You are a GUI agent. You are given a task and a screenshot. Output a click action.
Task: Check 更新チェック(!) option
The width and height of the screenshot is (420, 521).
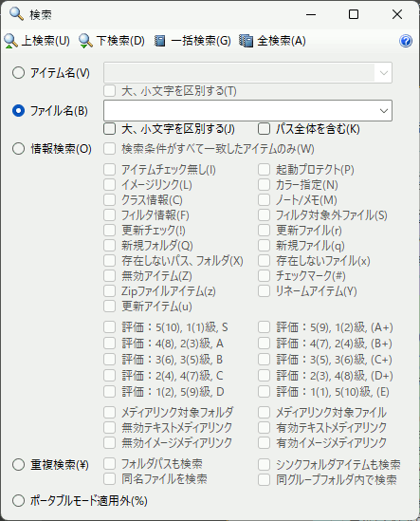tap(110, 231)
